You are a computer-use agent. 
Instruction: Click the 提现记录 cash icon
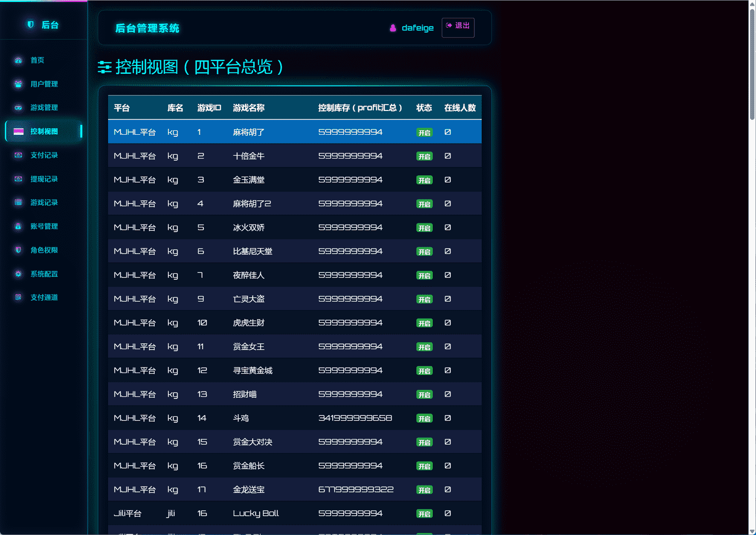[18, 179]
